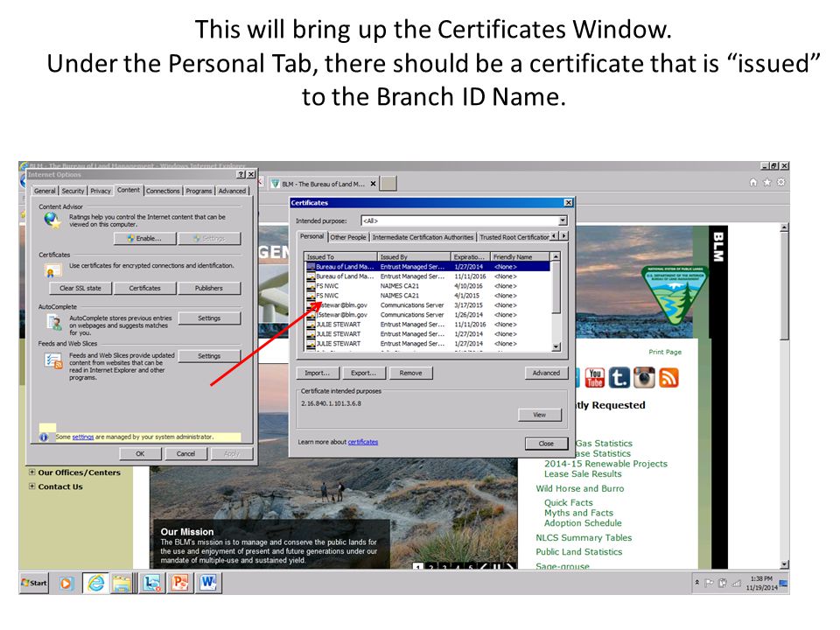Viewport: 840px width, 630px height.
Task: Click Feeds and Web Slices Settings button
Action: click(x=209, y=356)
